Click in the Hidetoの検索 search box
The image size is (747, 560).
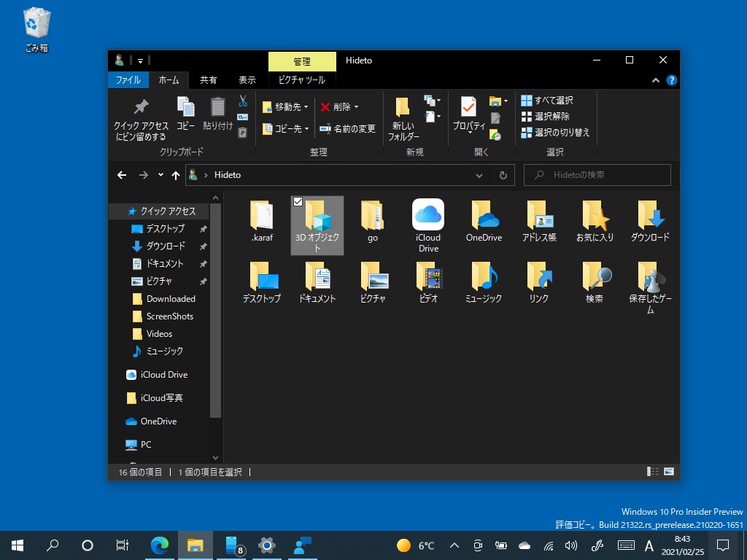tap(597, 175)
